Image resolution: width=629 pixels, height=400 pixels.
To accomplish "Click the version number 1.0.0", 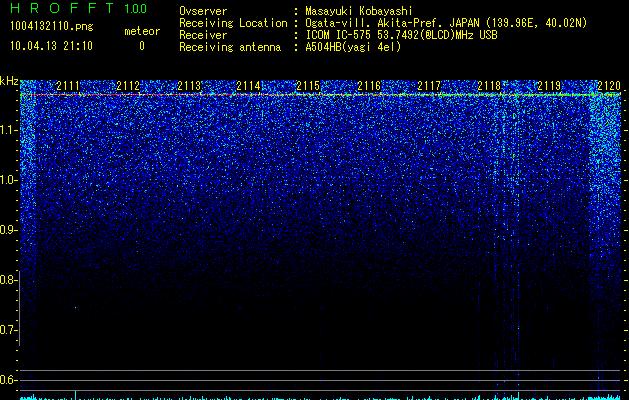I will (x=136, y=8).
